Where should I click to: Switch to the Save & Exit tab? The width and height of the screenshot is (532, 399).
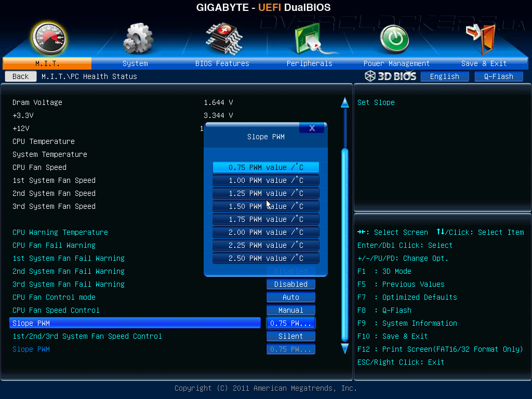pyautogui.click(x=484, y=63)
